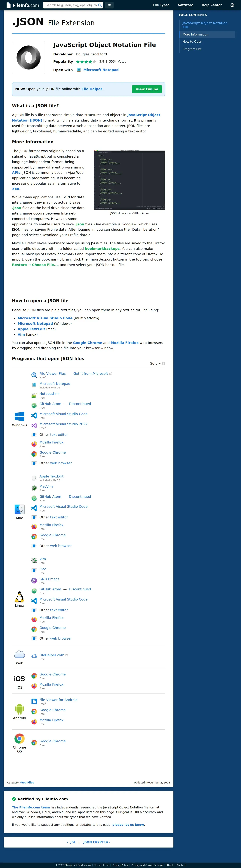The width and height of the screenshot is (241, 868).
Task: Go to next extension .JSON.CRYPT14
Action: (x=96, y=842)
